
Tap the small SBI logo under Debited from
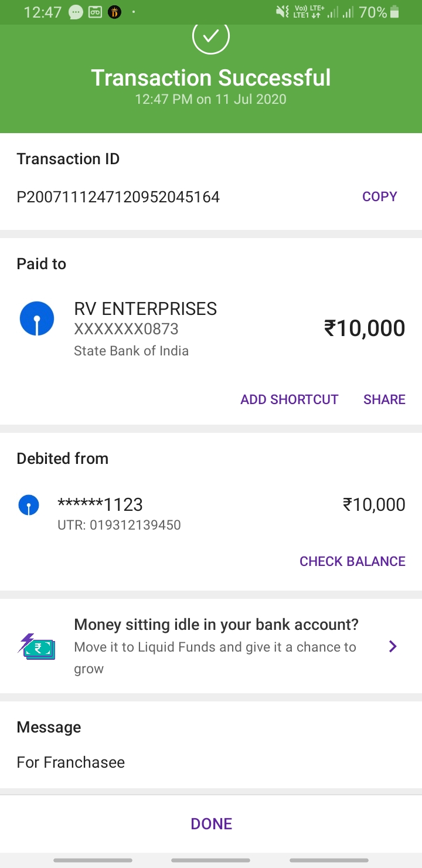click(29, 504)
